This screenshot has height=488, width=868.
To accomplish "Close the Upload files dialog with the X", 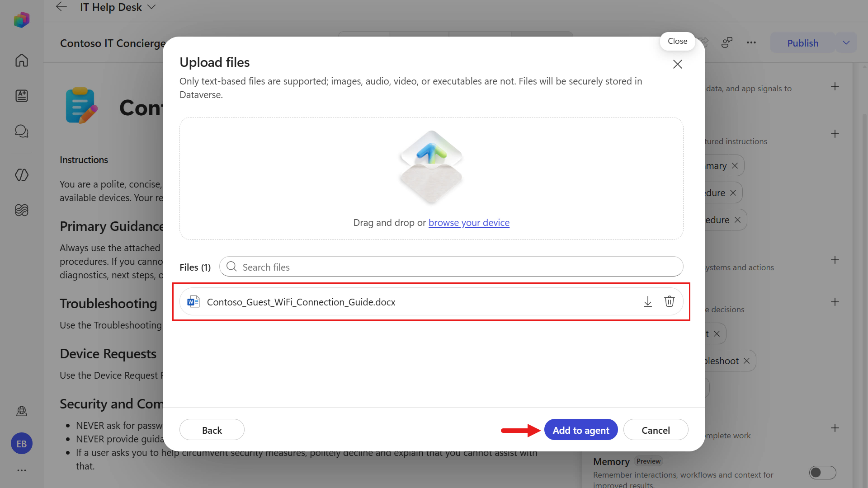I will (x=677, y=64).
